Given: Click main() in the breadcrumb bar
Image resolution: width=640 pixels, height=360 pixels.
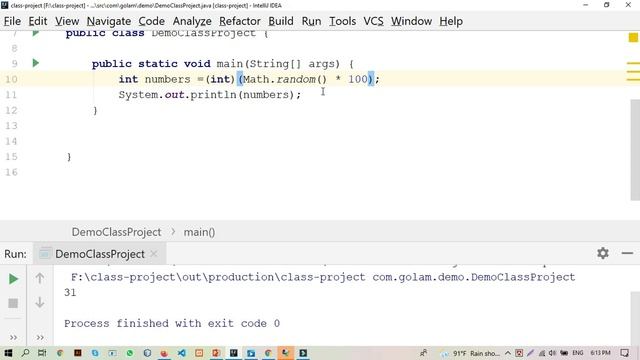Looking at the screenshot, I should tap(199, 232).
